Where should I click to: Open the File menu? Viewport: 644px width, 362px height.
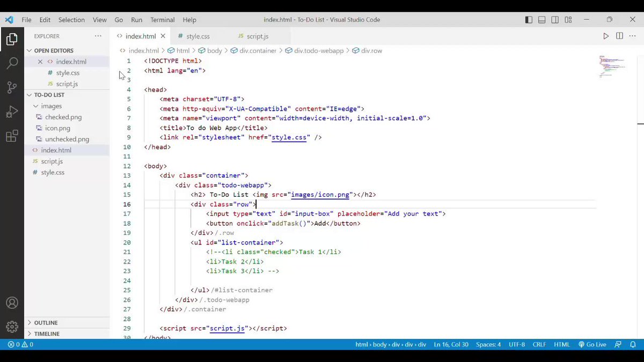click(x=26, y=20)
